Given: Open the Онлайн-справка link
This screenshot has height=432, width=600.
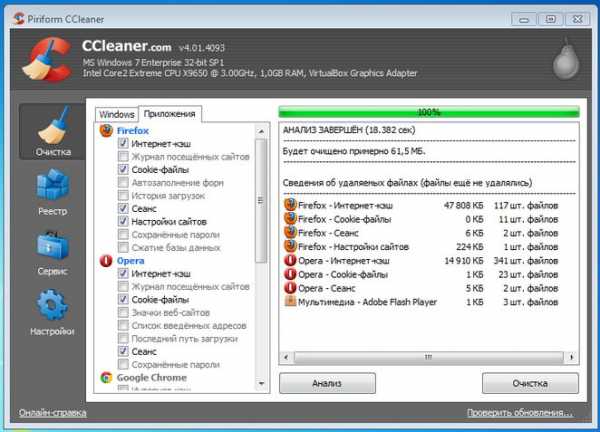Looking at the screenshot, I should [52, 412].
